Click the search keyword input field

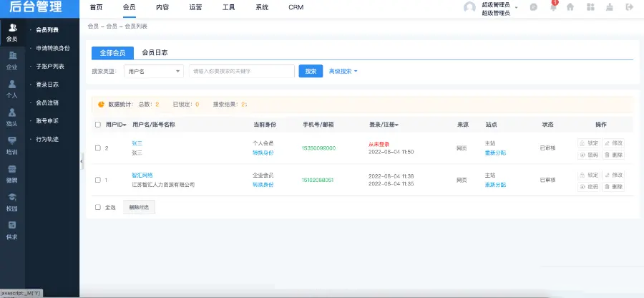tap(242, 71)
